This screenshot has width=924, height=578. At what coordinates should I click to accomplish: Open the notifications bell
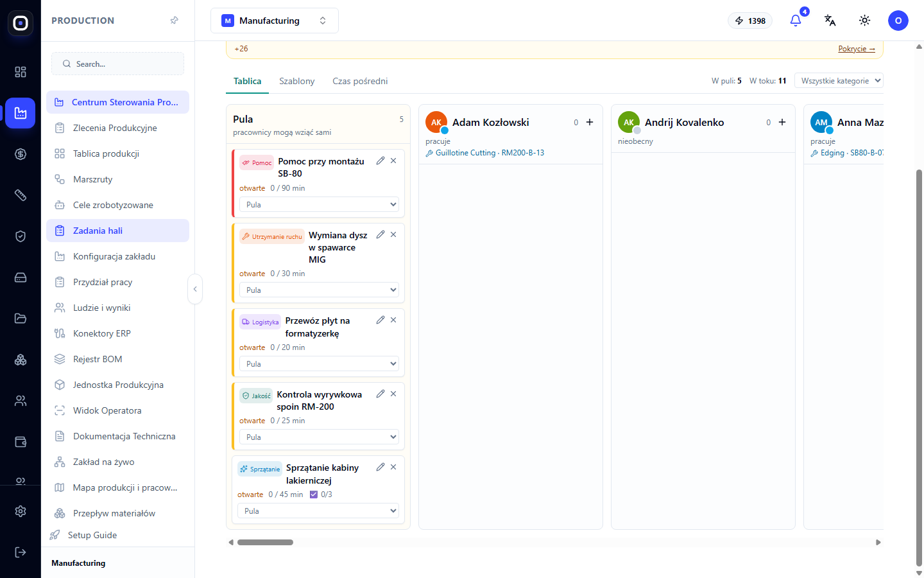coord(796,21)
